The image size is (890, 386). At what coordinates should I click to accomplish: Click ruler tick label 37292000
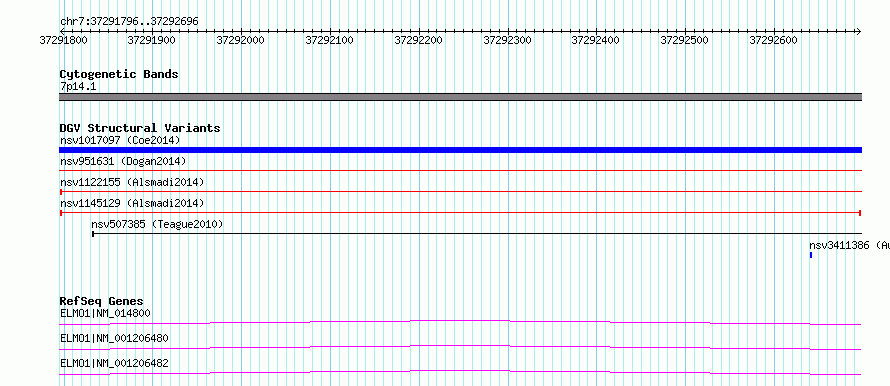(241, 40)
